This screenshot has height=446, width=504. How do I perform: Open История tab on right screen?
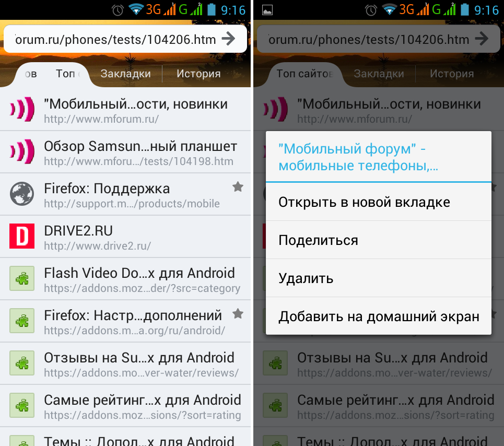coord(452,74)
